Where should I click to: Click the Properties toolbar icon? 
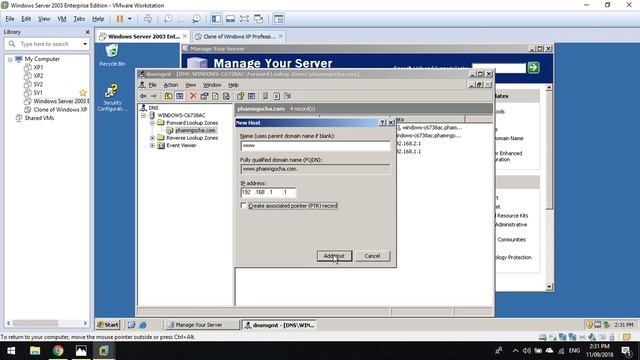[204, 96]
